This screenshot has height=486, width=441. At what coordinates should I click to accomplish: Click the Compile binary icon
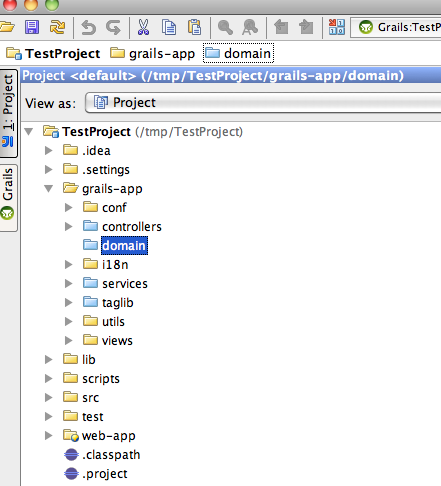337,27
